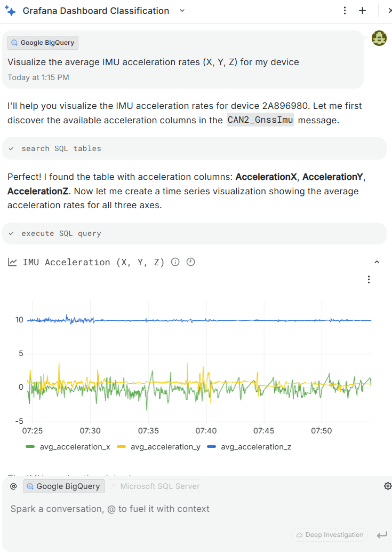Start a new conversation with plus icon
The width and height of the screenshot is (392, 553).
(x=363, y=11)
